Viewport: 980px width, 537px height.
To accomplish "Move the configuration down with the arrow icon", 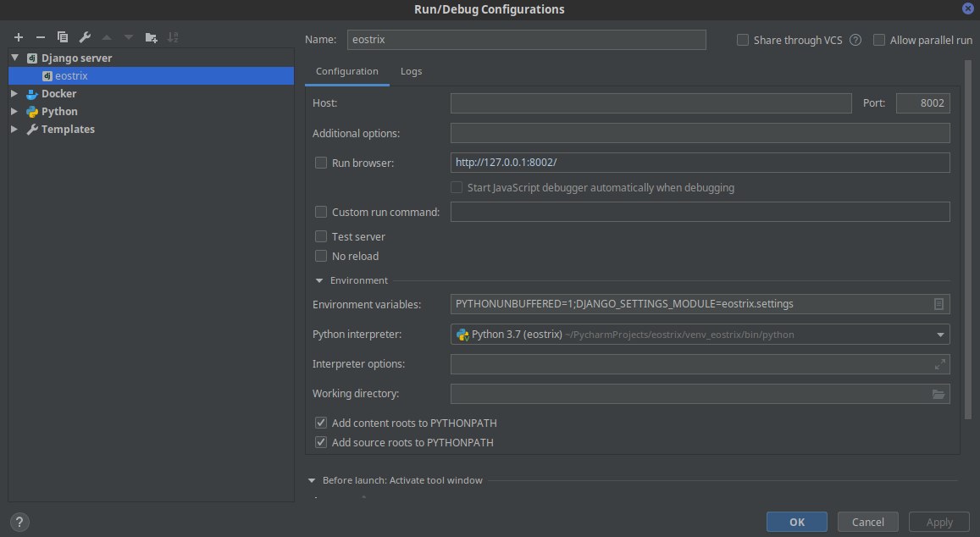I will pyautogui.click(x=129, y=37).
